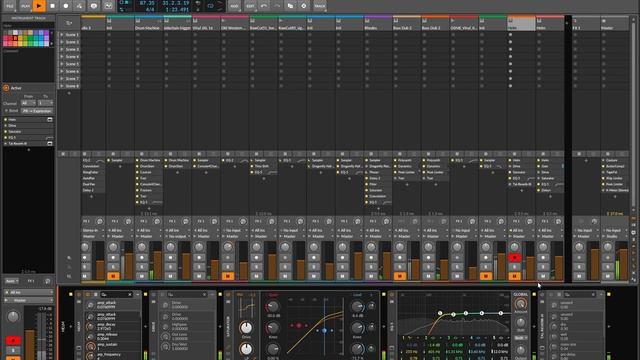Arm record on the Drum Machine track
640x360 pixels.
(142, 258)
